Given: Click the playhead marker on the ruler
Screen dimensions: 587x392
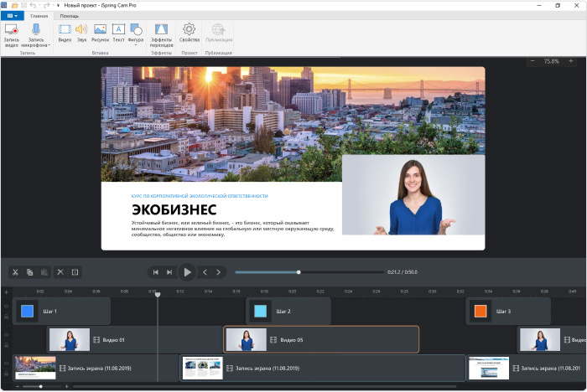Looking at the screenshot, I should pos(158,294).
